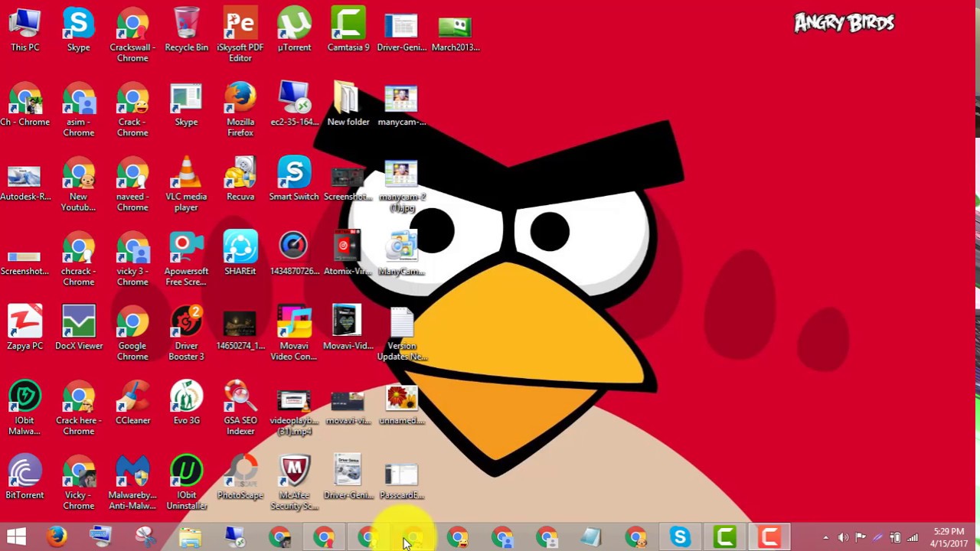This screenshot has width=980, height=551.
Task: Launch Zapya PC
Action: 24,328
